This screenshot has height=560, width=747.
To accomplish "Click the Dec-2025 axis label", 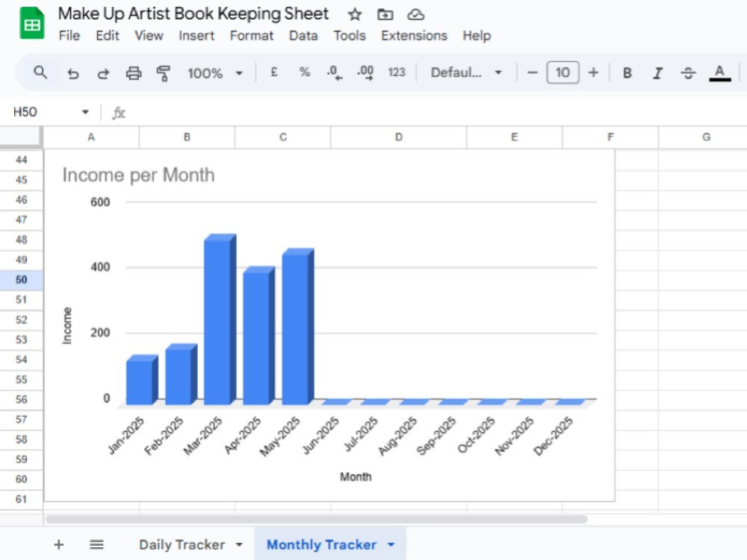I will click(553, 436).
